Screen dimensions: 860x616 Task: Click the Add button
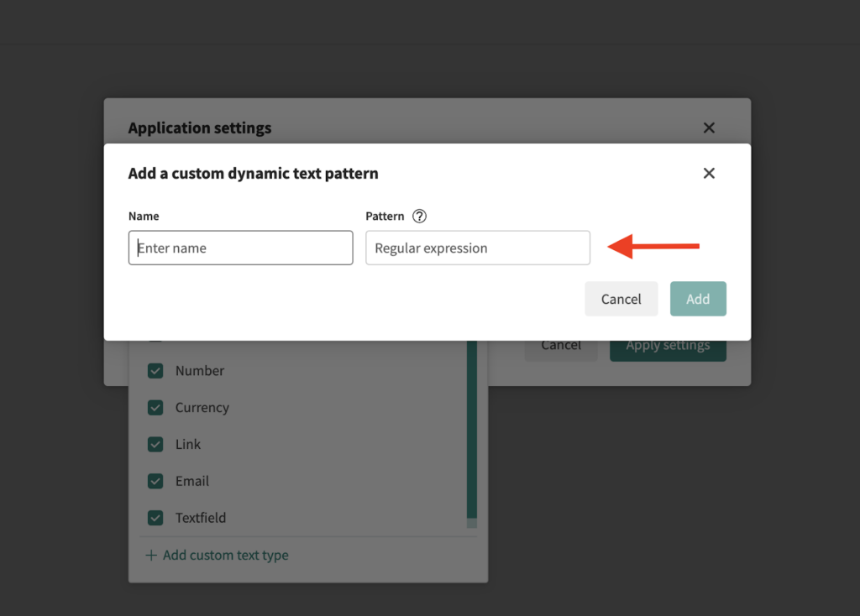697,299
